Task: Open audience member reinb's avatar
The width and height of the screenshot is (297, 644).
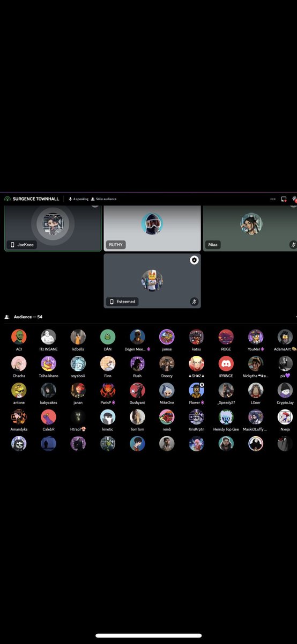Action: (x=167, y=417)
